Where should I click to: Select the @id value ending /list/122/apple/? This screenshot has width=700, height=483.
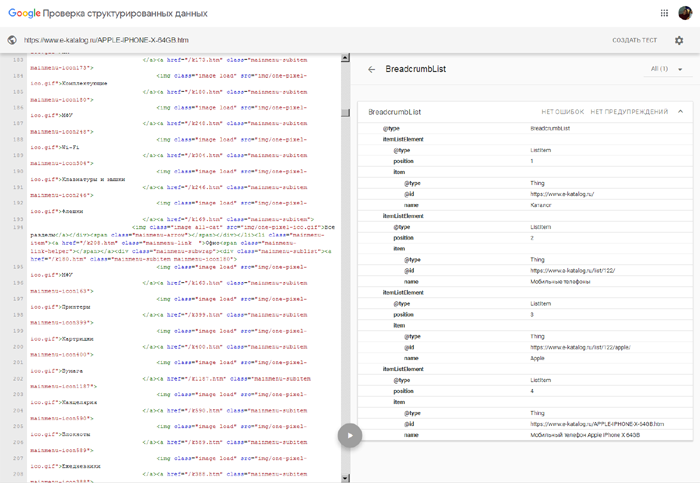[580, 347]
